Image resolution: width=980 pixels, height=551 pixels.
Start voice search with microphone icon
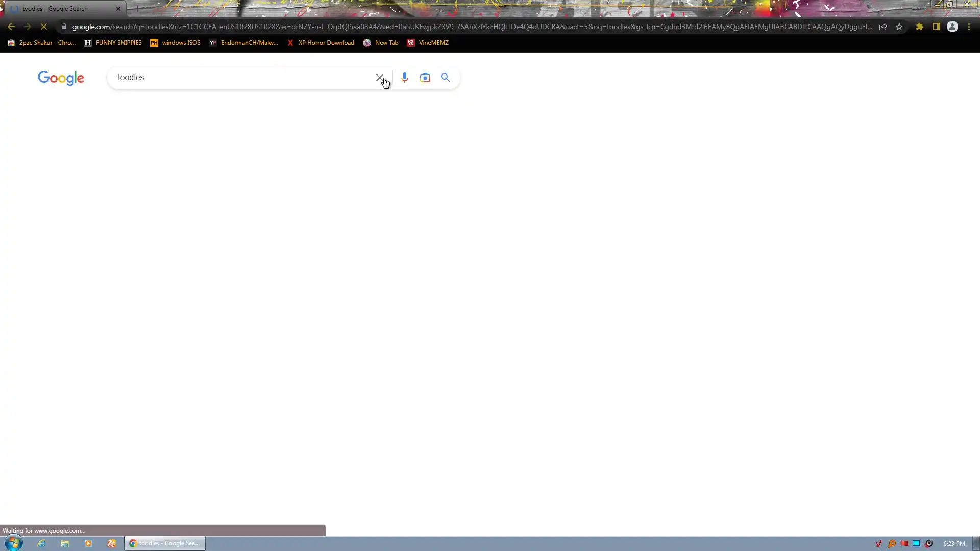(x=405, y=78)
